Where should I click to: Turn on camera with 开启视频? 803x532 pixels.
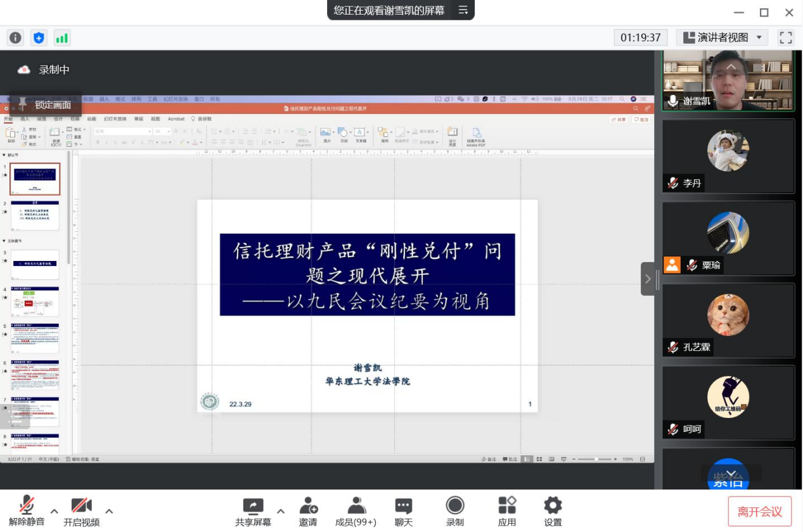click(x=81, y=510)
